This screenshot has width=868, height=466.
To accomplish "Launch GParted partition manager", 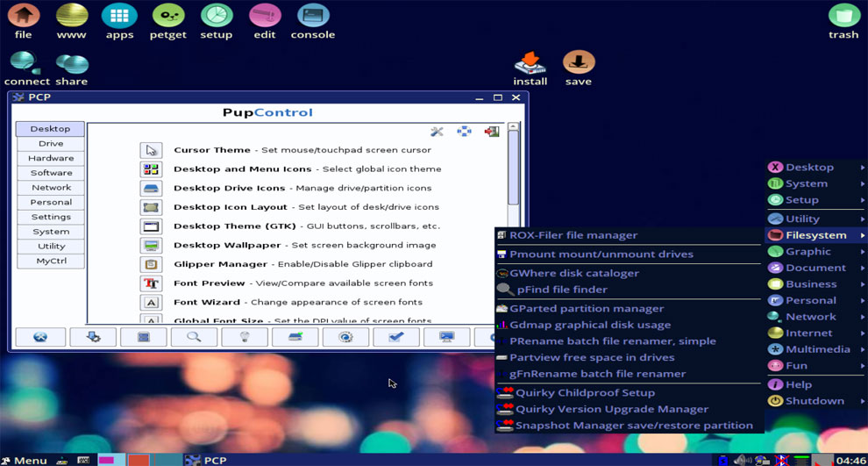I will 629,309.
